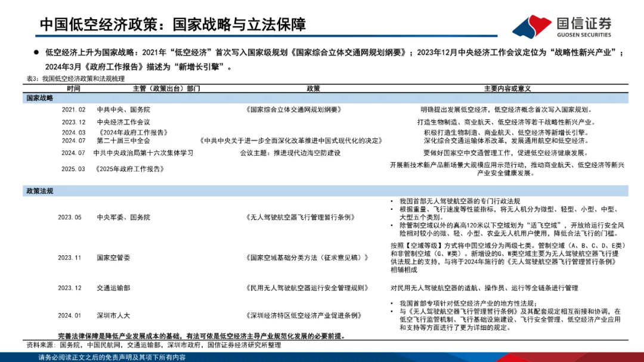The width and height of the screenshot is (644, 362).
Task: Click the cell 第二十届三中全会
Action: point(123,141)
